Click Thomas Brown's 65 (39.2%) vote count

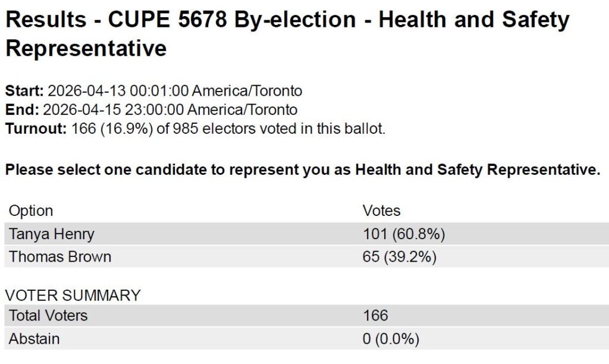(400, 257)
